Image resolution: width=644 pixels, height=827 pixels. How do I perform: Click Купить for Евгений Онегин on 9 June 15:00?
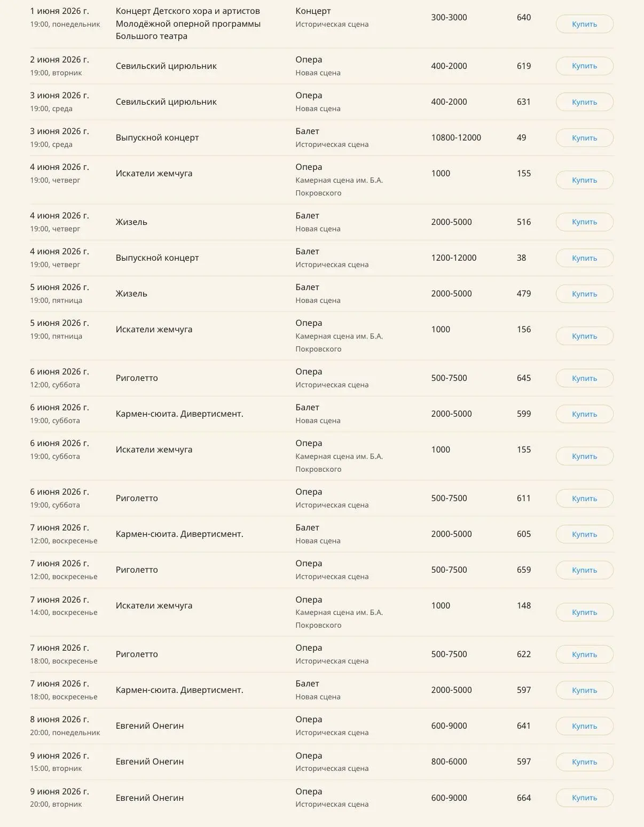(x=584, y=762)
